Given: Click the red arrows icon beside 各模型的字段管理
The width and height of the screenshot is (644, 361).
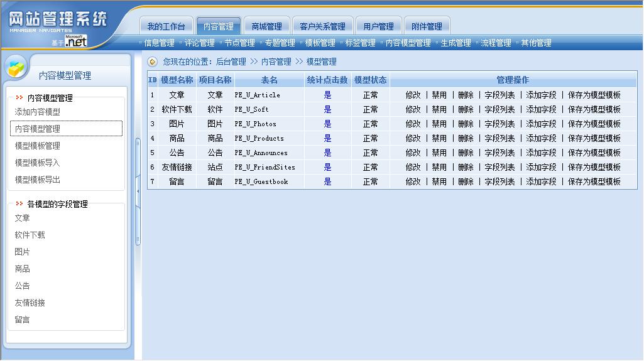Looking at the screenshot, I should point(19,204).
